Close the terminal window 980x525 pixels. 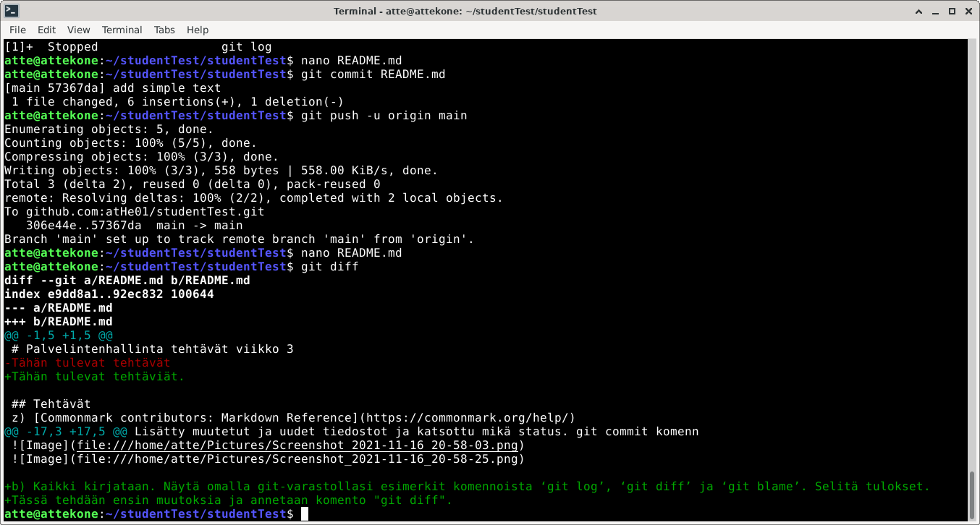pos(969,11)
